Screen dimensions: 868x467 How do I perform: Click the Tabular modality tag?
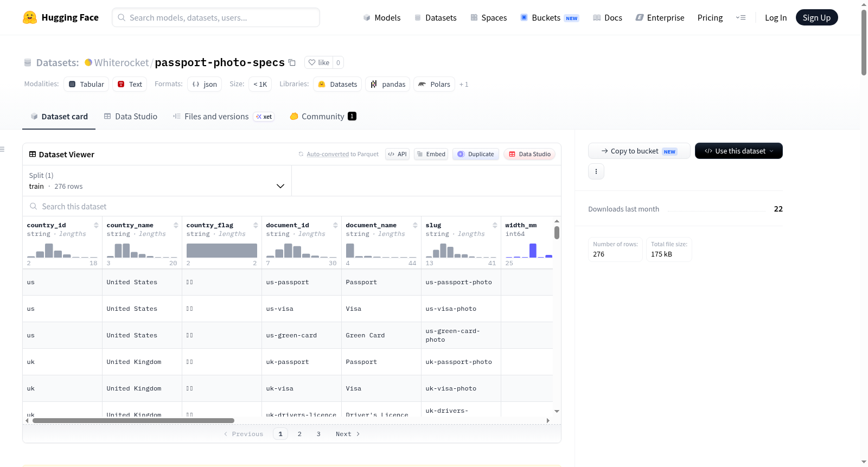[x=86, y=84]
